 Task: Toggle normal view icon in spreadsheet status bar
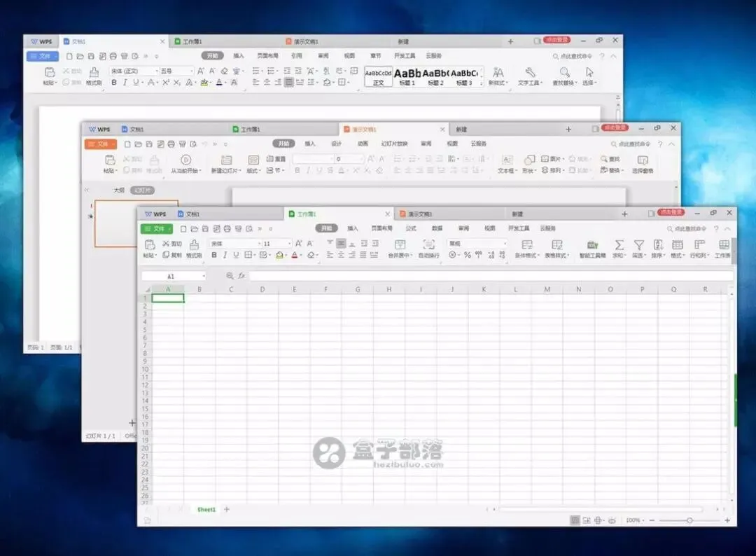pyautogui.click(x=574, y=520)
